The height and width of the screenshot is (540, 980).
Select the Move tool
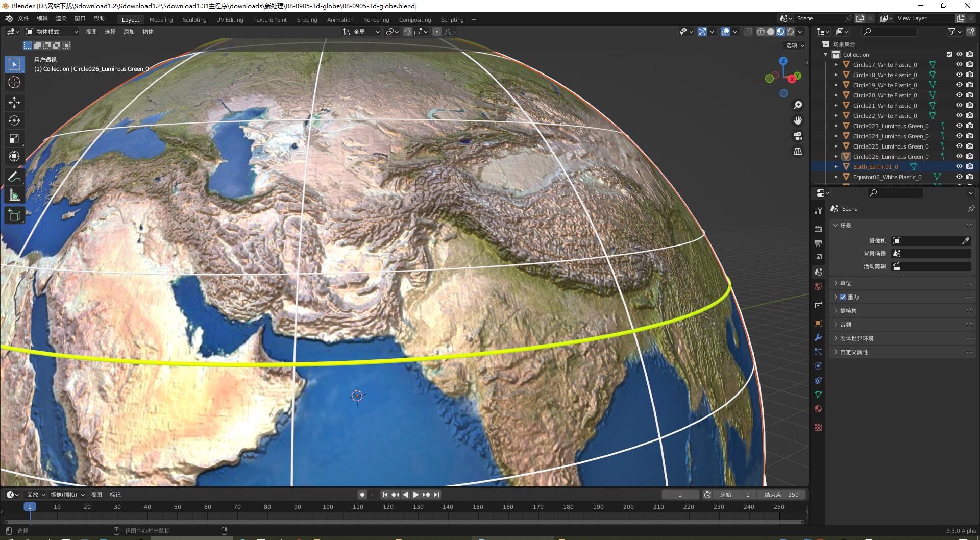click(x=14, y=103)
